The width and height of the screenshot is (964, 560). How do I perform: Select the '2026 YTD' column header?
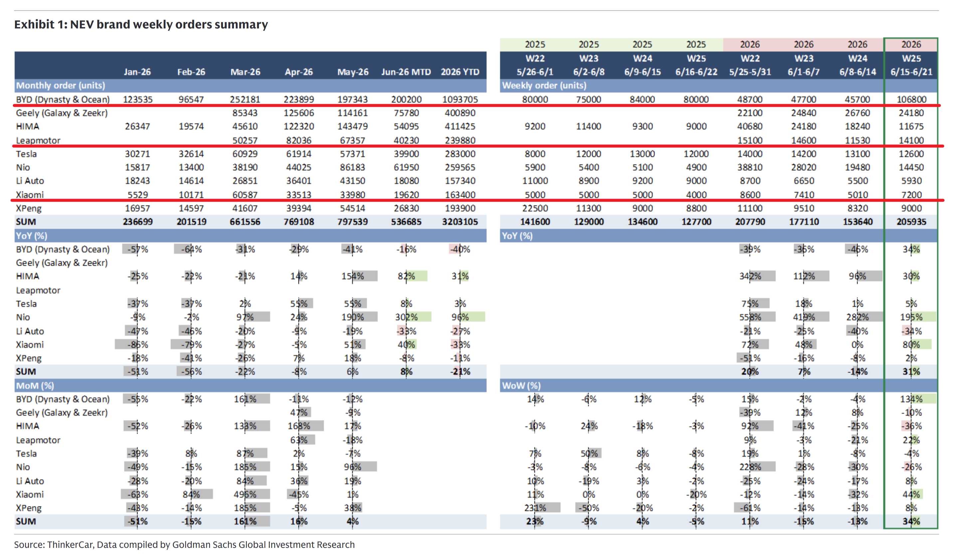tap(460, 72)
